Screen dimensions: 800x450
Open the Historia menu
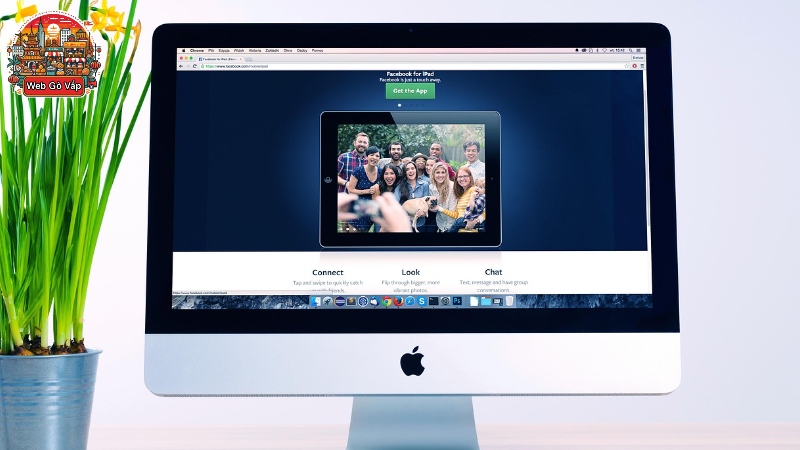(255, 51)
